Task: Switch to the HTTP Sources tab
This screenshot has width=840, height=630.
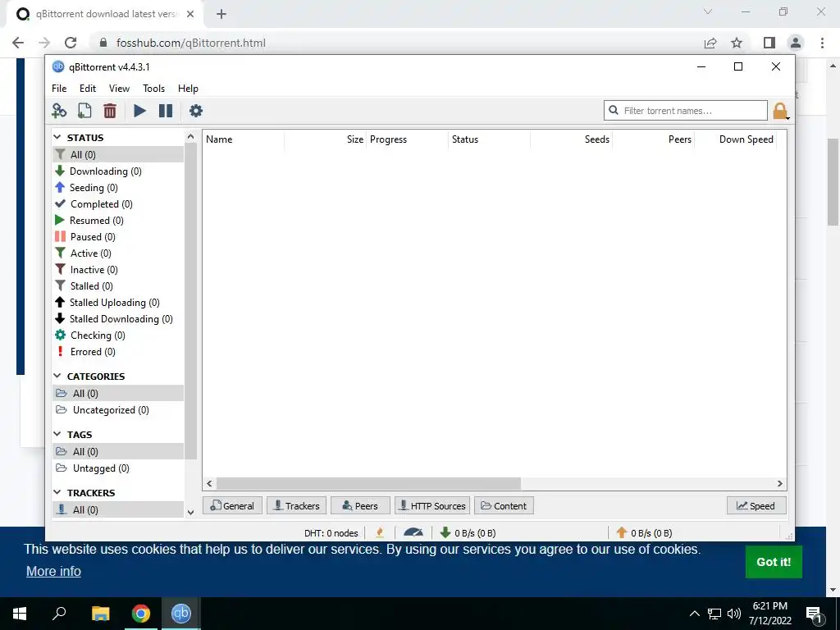Action: coord(432,505)
